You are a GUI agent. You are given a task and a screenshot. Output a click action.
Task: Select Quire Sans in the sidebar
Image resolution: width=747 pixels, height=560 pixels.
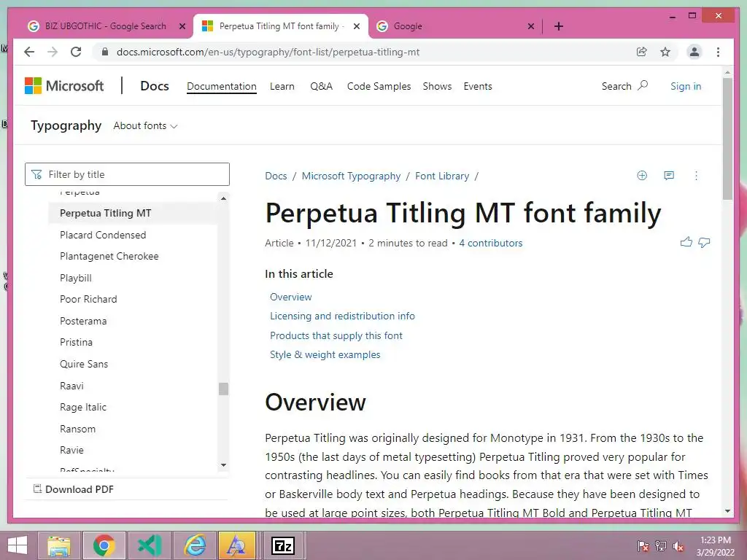pyautogui.click(x=84, y=364)
